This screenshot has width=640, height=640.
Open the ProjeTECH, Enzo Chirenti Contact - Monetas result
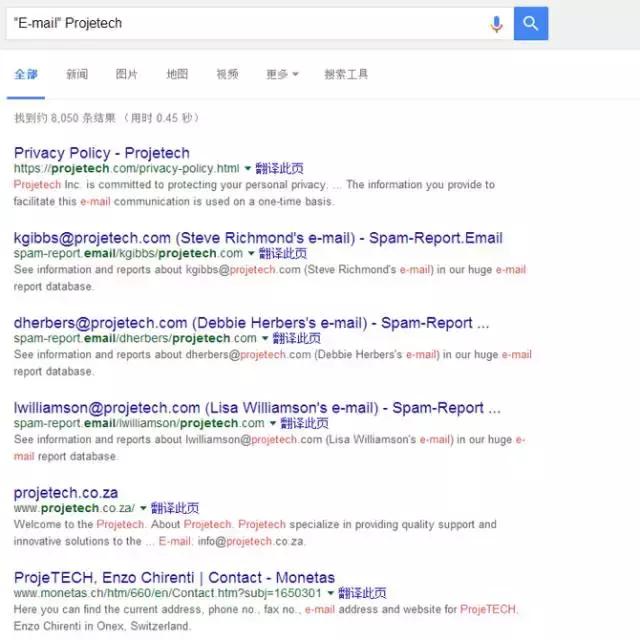pos(174,578)
